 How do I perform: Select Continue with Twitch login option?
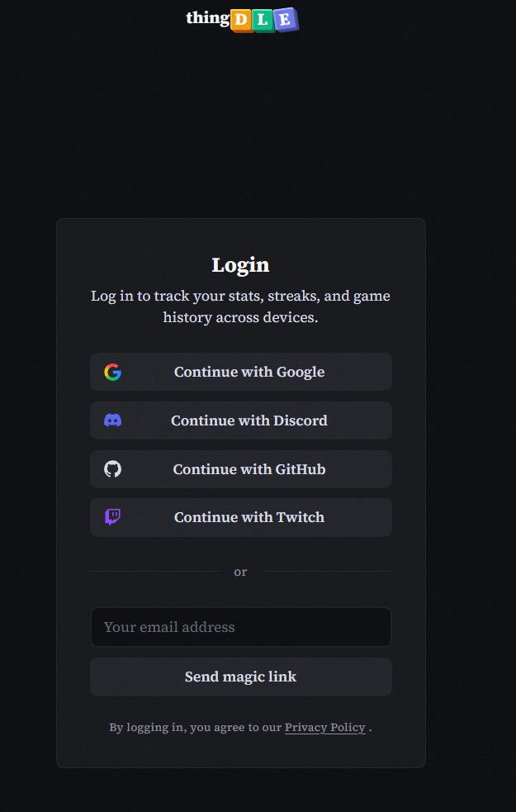[x=249, y=517]
